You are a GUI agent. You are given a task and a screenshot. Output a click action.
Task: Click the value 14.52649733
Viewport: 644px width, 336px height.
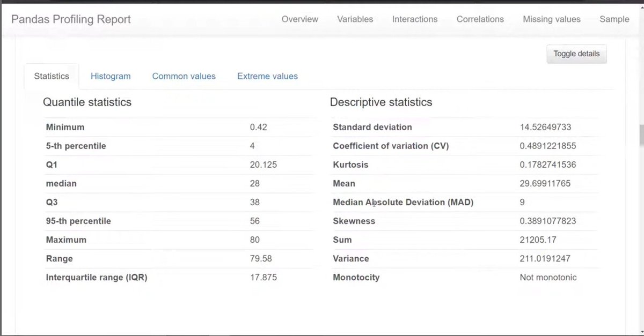point(545,127)
